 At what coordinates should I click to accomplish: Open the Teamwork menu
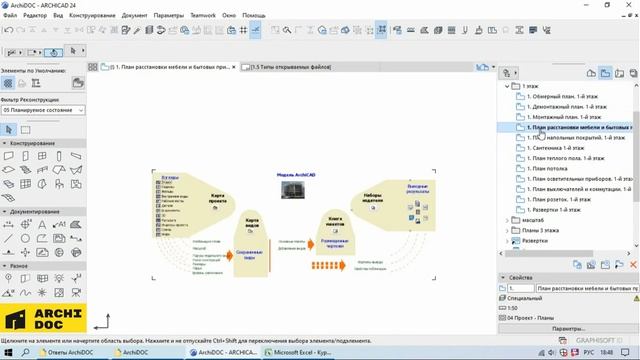tap(203, 15)
